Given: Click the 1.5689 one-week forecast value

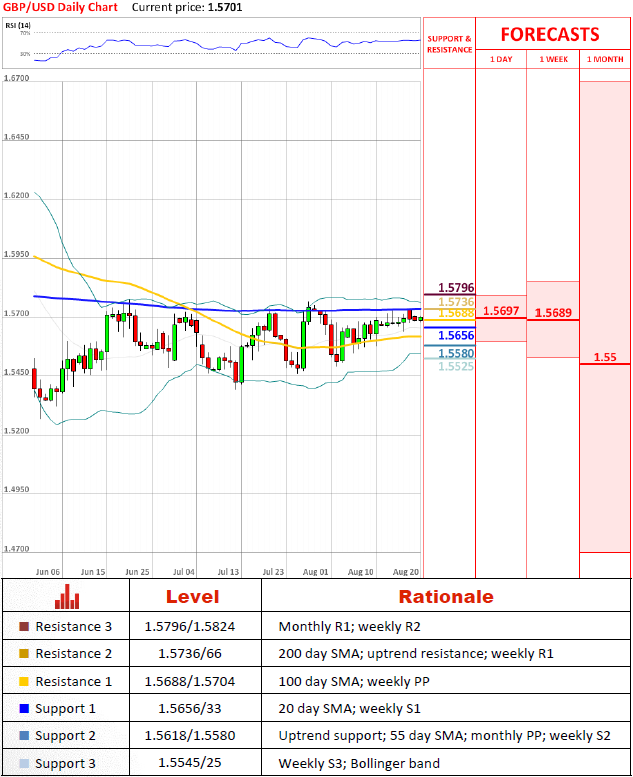Looking at the screenshot, I should point(553,313).
